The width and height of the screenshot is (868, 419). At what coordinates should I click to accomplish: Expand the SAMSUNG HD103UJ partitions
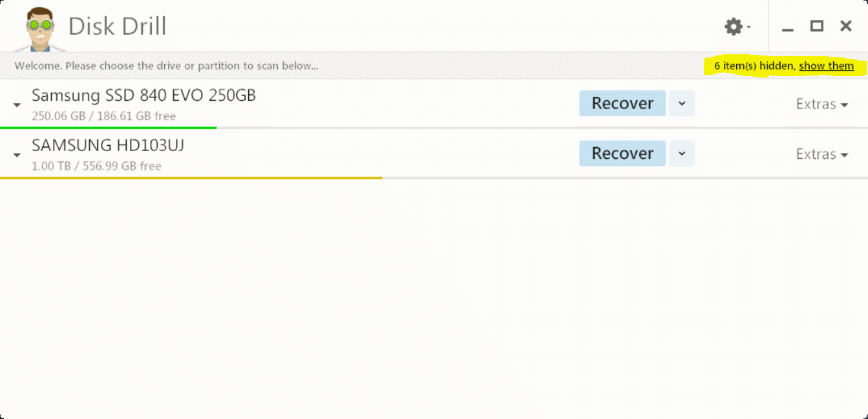[17, 155]
